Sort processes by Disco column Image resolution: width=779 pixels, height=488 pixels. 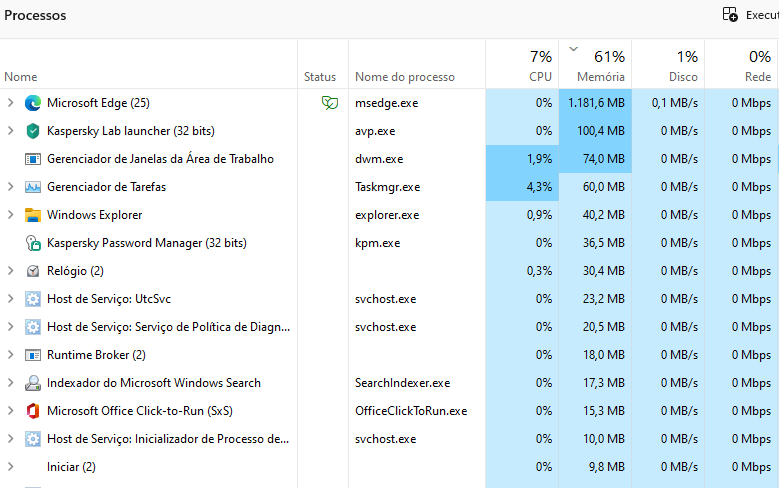(668, 64)
